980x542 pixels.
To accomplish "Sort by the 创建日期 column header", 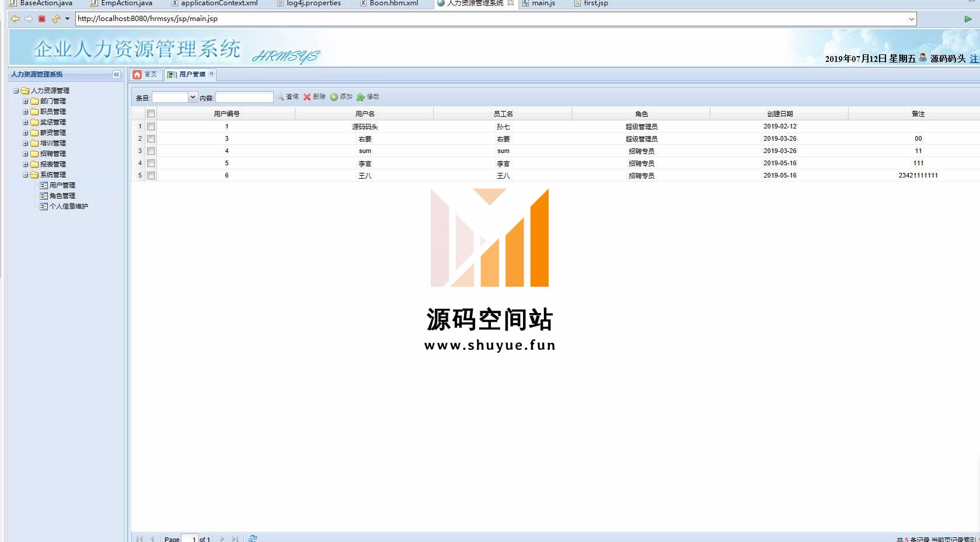I will (x=780, y=114).
